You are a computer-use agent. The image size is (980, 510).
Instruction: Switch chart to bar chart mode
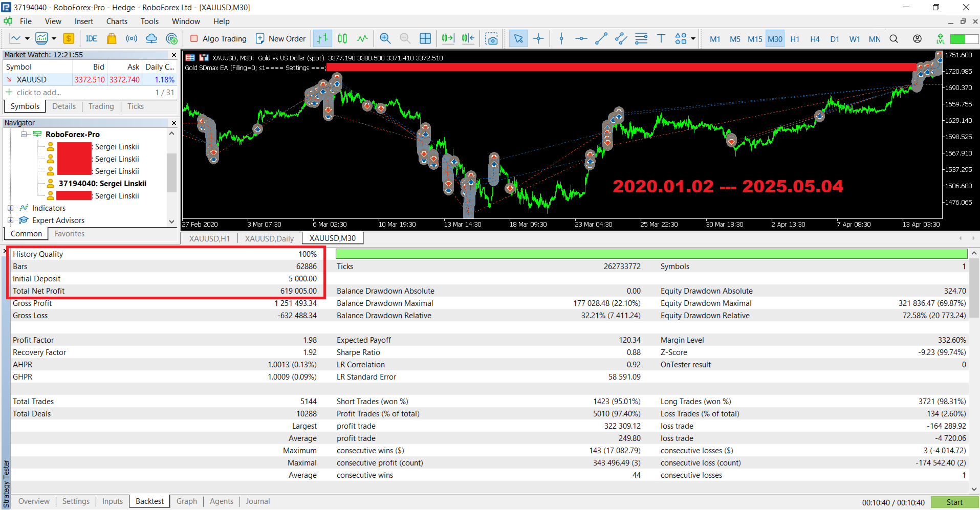click(x=322, y=38)
